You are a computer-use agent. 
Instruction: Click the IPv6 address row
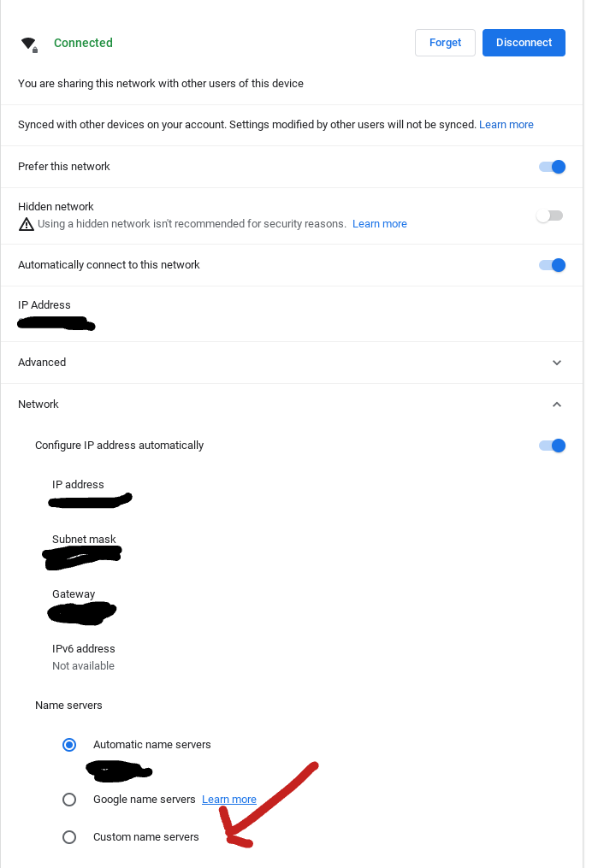[x=83, y=657]
